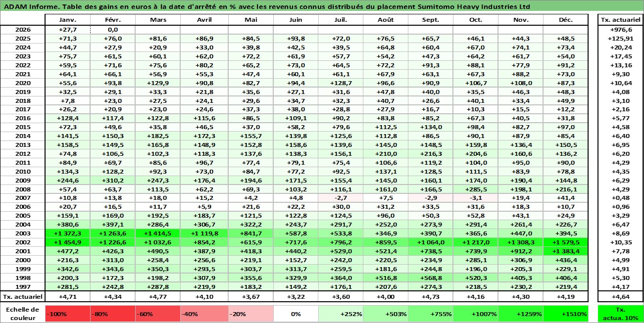644x323 pixels.
Task: Select the '+10,35' Tx. actuariel value for 2002
Action: (621, 242)
